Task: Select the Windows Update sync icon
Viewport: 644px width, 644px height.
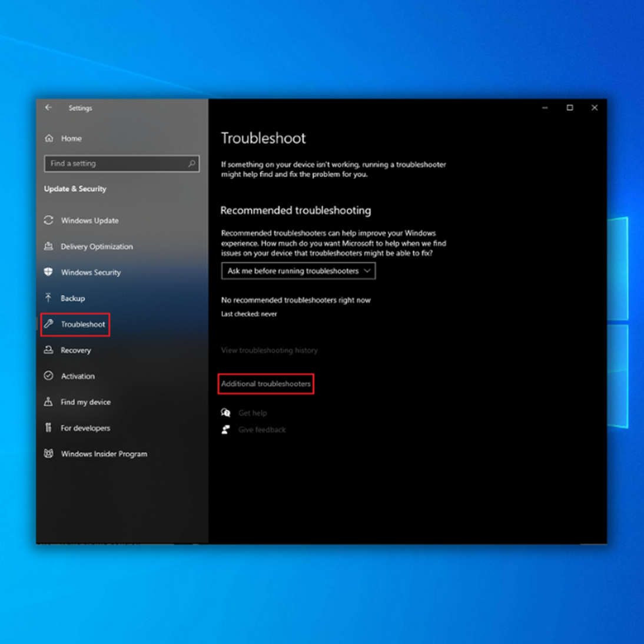Action: coord(49,220)
